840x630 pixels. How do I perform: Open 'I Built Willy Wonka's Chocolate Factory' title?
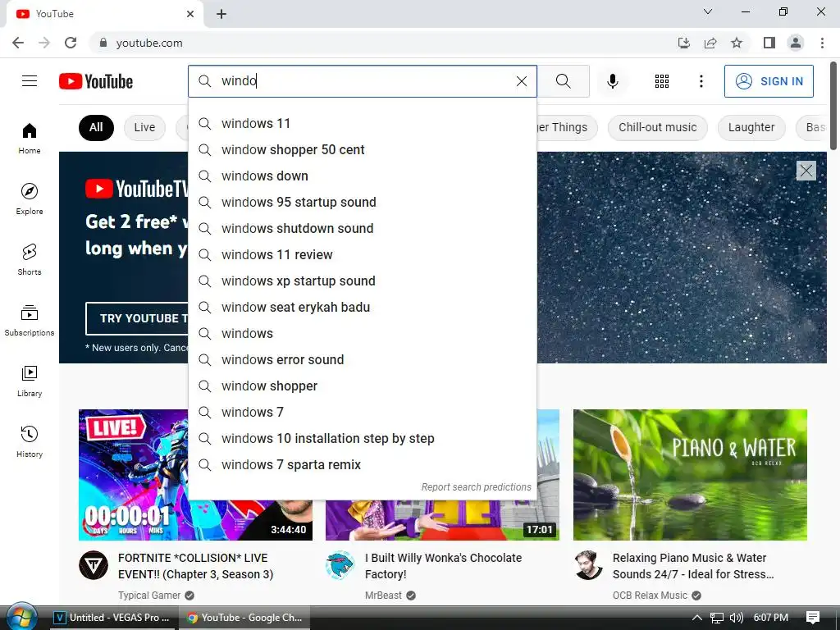tap(443, 566)
